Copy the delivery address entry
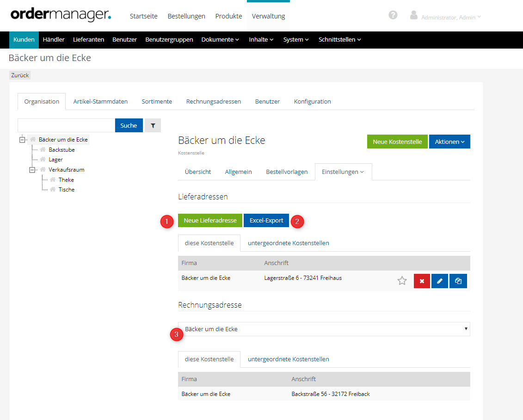Image resolution: width=523 pixels, height=420 pixels. 458,281
